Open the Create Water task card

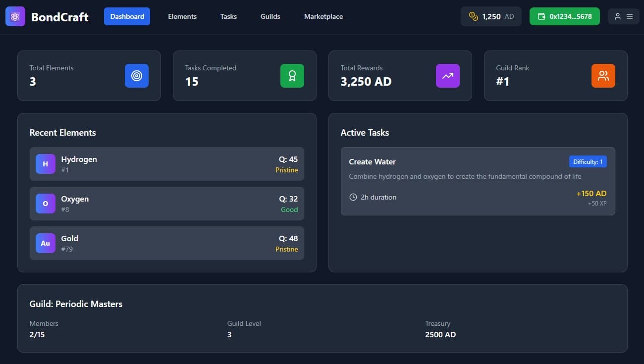tap(478, 181)
